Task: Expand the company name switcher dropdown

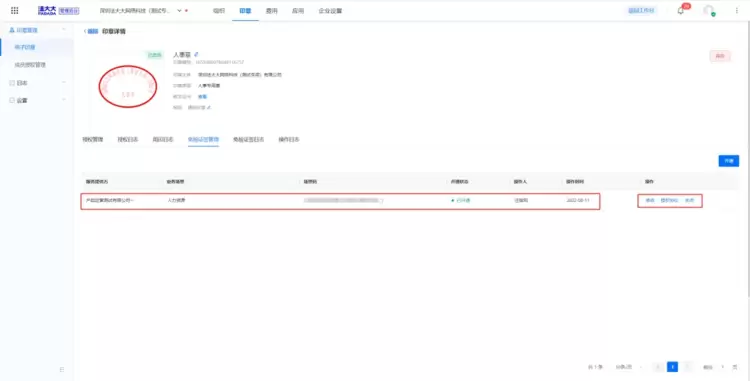Action: (x=179, y=11)
